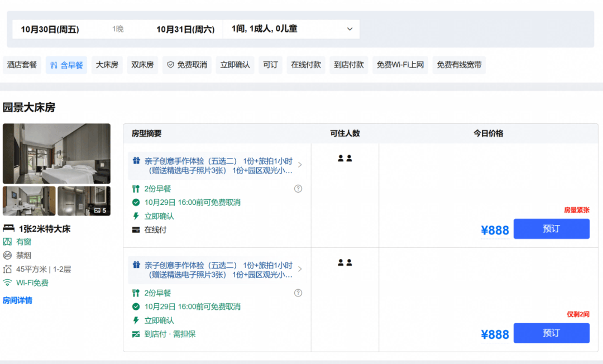
Task: Open the small living area thumbnail
Action: tap(29, 200)
